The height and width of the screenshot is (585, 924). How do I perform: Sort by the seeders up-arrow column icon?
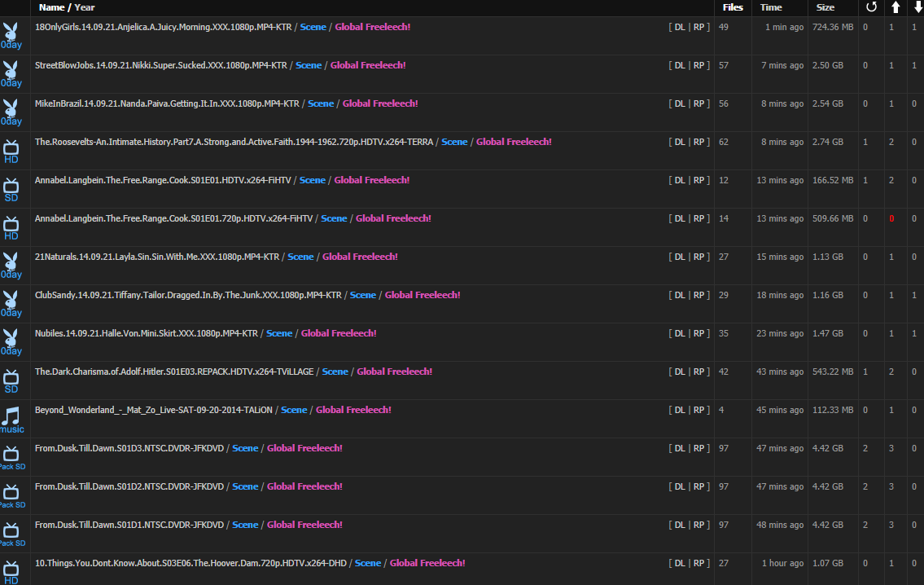click(896, 7)
